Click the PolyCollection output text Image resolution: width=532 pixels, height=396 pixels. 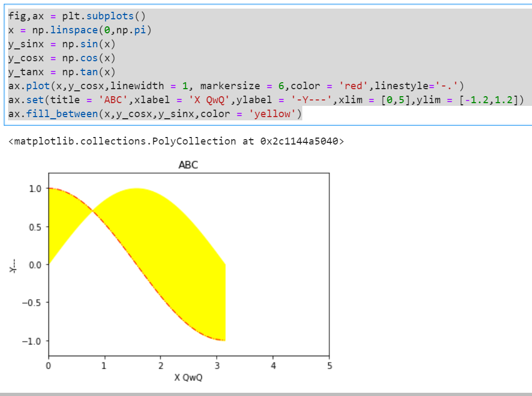(x=176, y=141)
